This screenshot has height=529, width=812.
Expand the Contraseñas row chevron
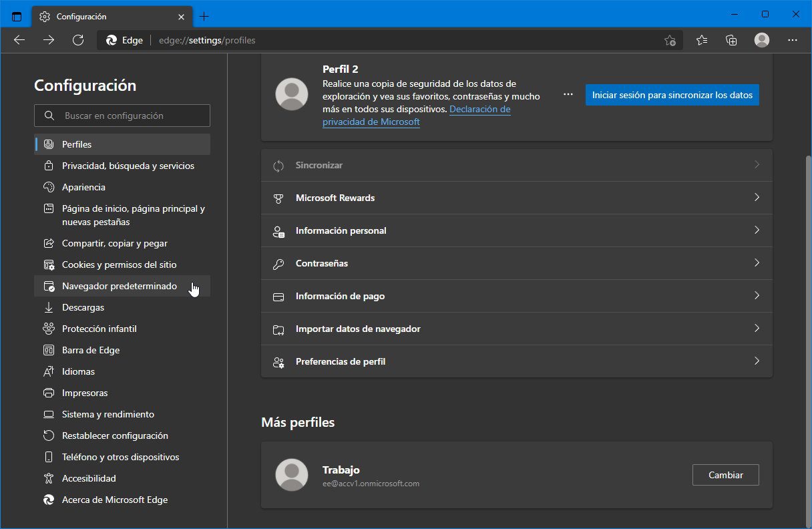pos(757,262)
